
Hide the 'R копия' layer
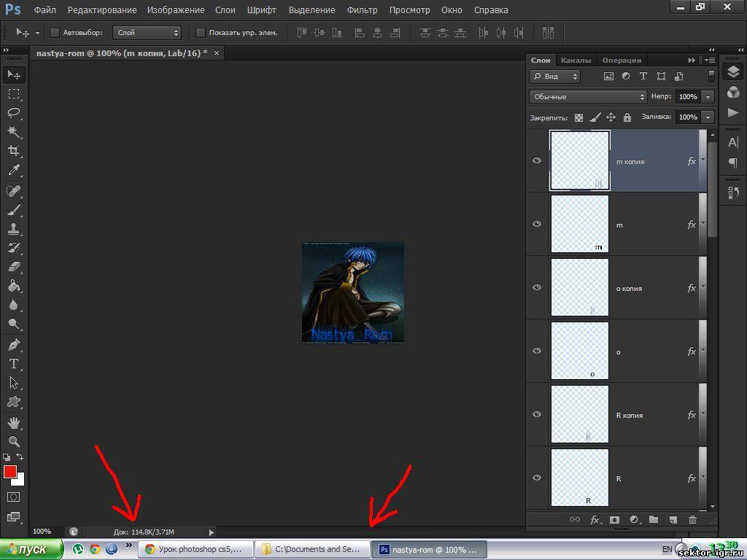[x=537, y=414]
